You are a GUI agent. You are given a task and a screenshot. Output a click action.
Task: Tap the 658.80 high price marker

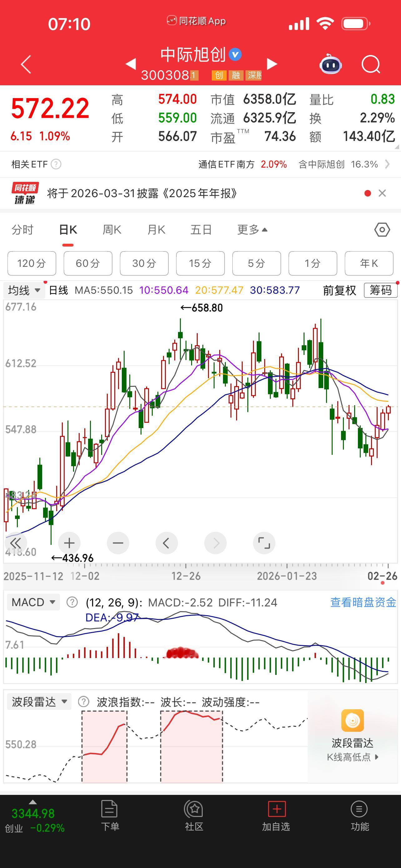coord(202,308)
